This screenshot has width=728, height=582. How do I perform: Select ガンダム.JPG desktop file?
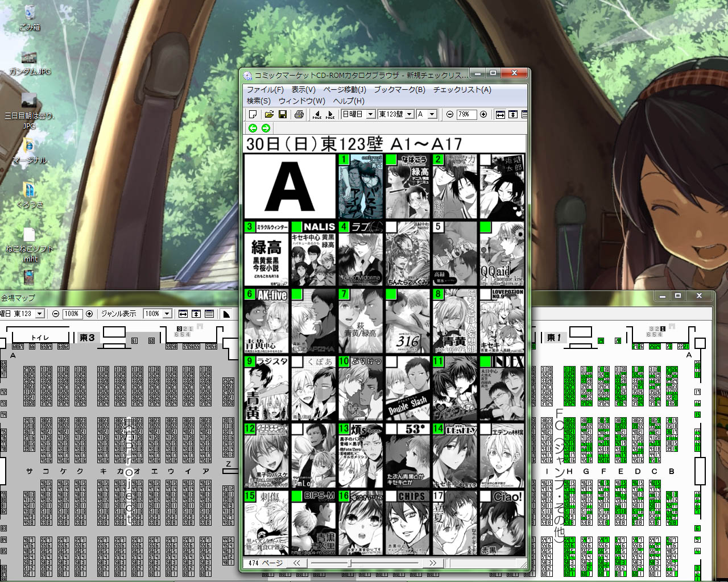click(30, 63)
